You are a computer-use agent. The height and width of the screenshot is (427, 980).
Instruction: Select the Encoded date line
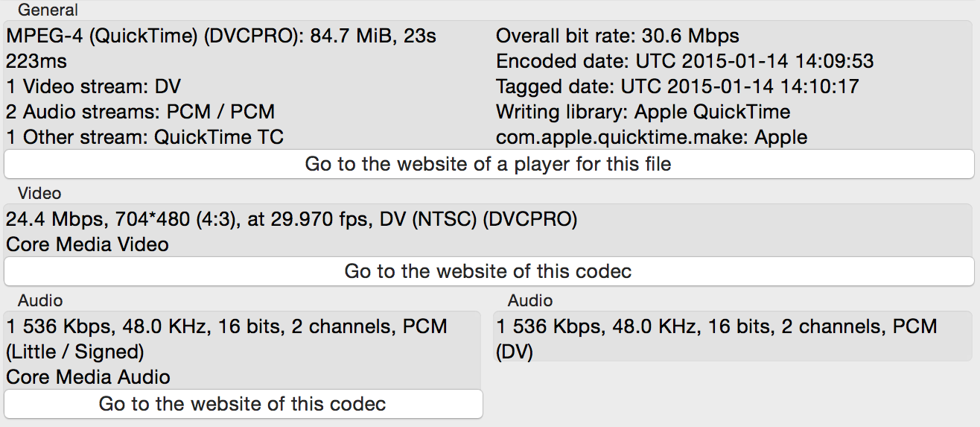(684, 61)
